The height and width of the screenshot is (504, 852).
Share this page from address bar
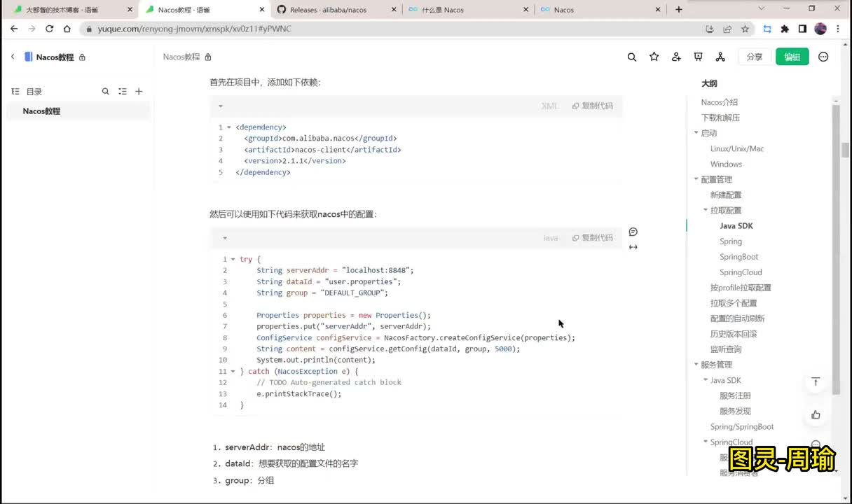coord(727,29)
